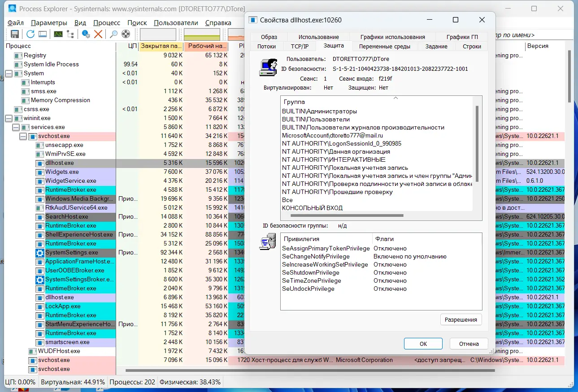Sort by the Процесс column header
The width and height of the screenshot is (578, 392).
[60, 46]
